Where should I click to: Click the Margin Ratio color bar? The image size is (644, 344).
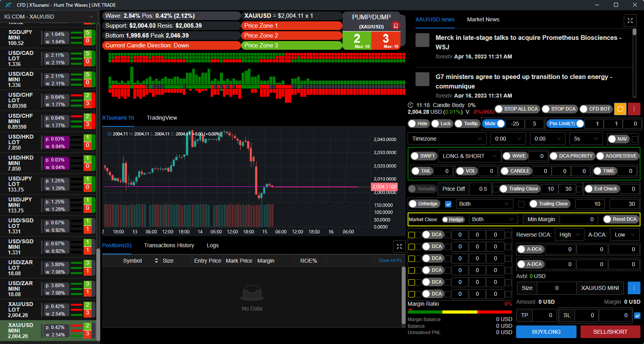click(460, 312)
